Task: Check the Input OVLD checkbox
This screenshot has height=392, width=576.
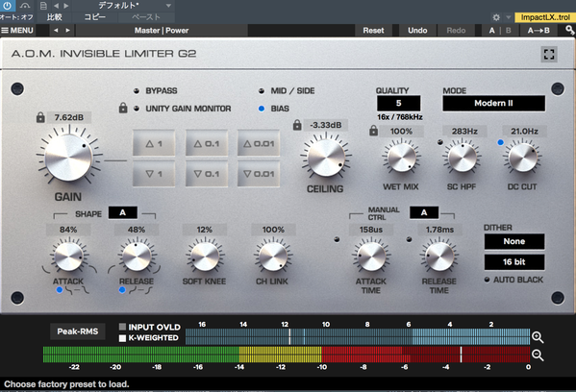Action: point(122,327)
